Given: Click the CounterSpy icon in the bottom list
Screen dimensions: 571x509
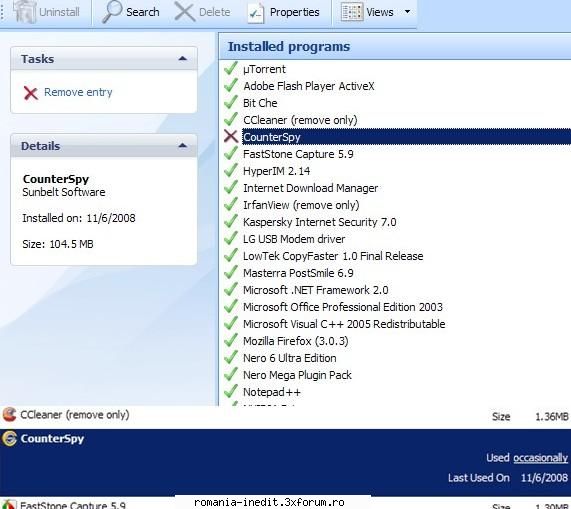Looking at the screenshot, I should point(9,438).
